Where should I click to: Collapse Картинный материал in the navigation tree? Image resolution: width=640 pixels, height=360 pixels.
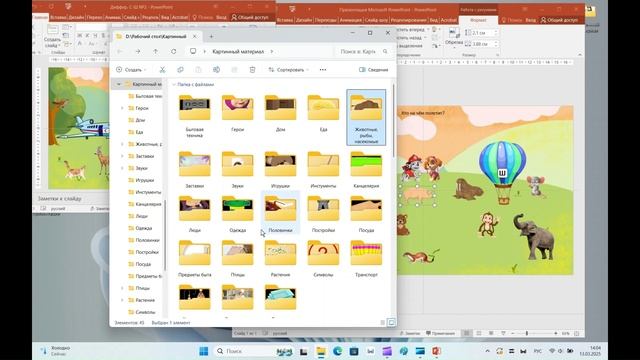(119, 84)
